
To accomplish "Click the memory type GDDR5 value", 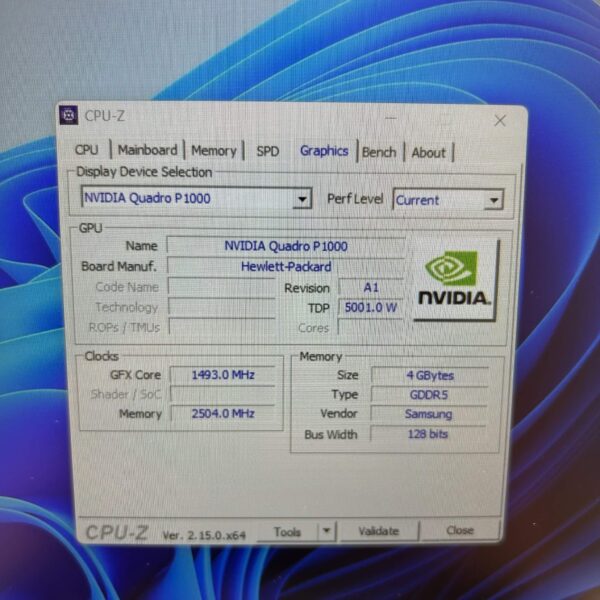I will [429, 395].
